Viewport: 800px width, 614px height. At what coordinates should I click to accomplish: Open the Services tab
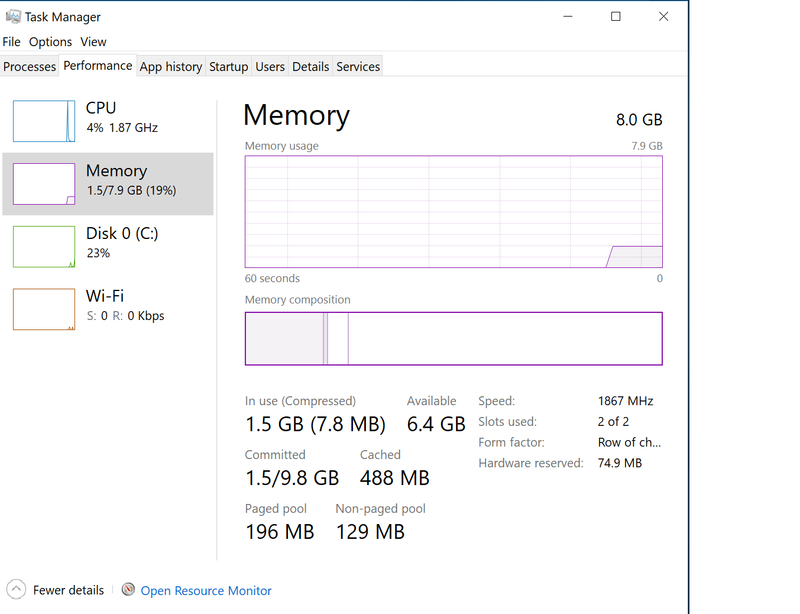point(358,67)
